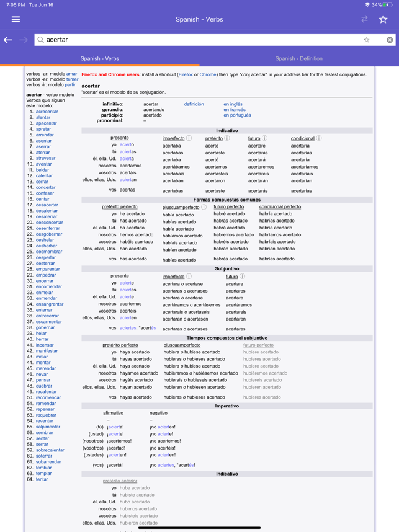Screen dimensions: 399x532
Task: Click the pretérito anterior header
Action: 120,481
